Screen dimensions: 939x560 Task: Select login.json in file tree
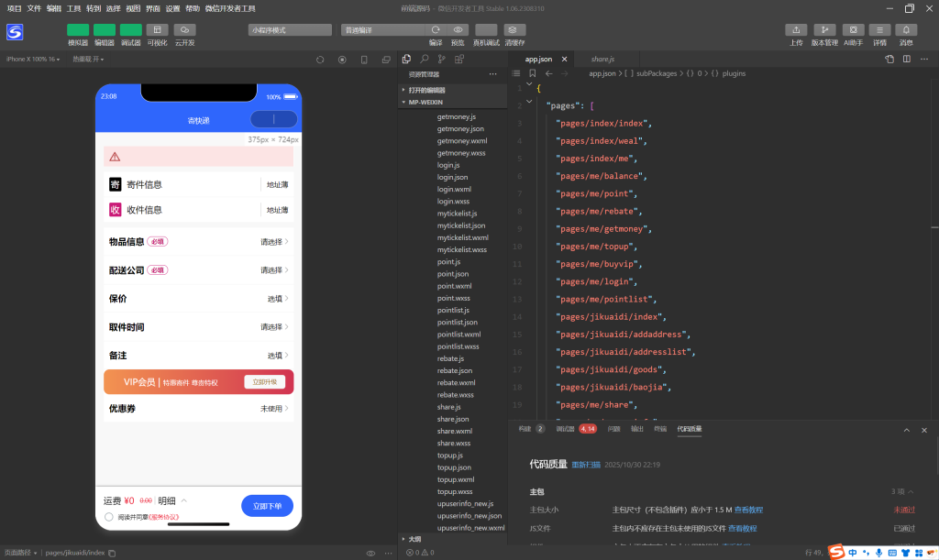pos(452,177)
